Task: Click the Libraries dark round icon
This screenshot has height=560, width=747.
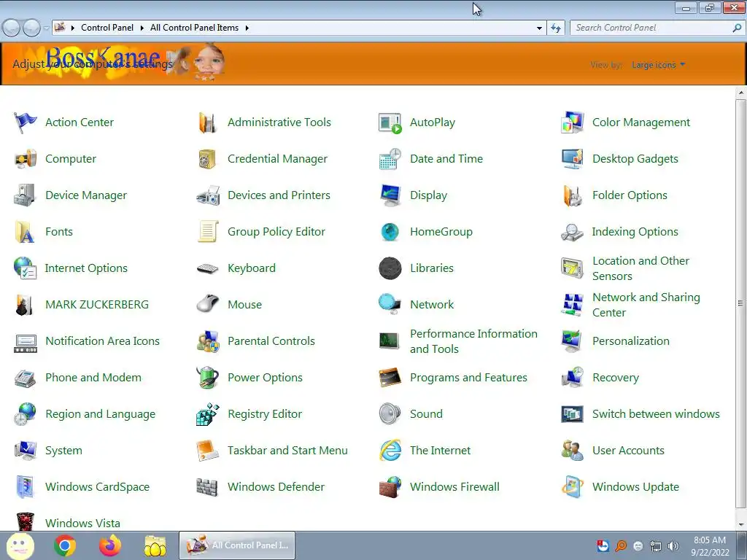Action: [390, 268]
